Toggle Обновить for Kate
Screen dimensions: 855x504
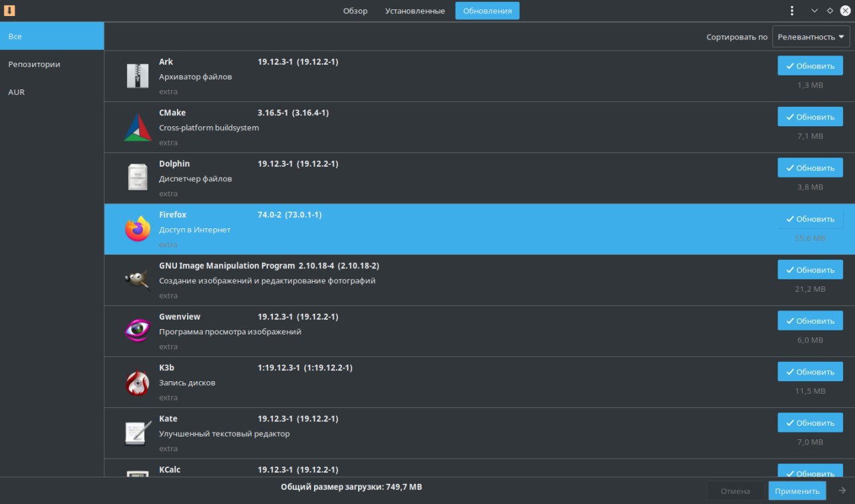pyautogui.click(x=810, y=423)
